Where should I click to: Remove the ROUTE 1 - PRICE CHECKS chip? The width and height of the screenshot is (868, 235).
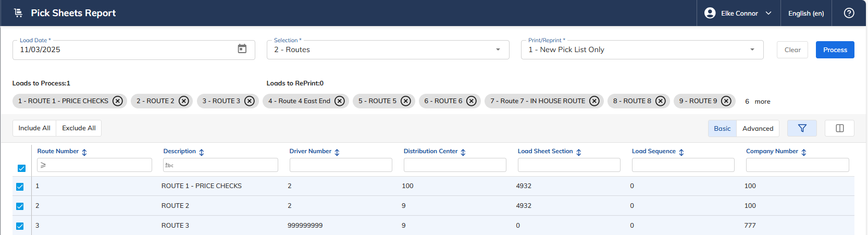[x=118, y=101]
